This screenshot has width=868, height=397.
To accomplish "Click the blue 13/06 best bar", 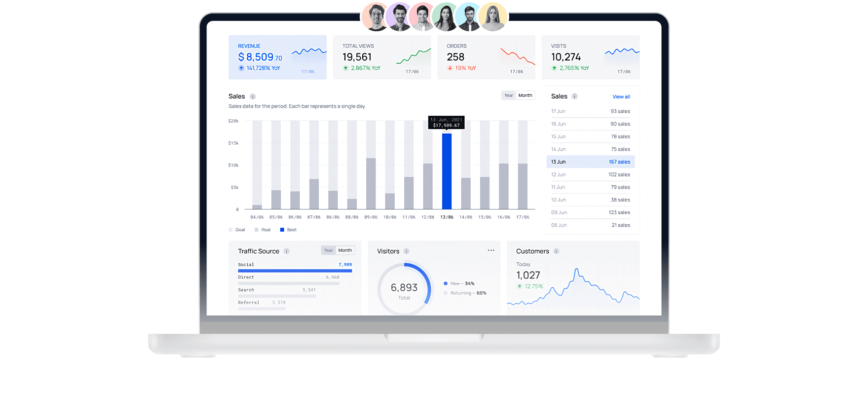I will click(447, 171).
